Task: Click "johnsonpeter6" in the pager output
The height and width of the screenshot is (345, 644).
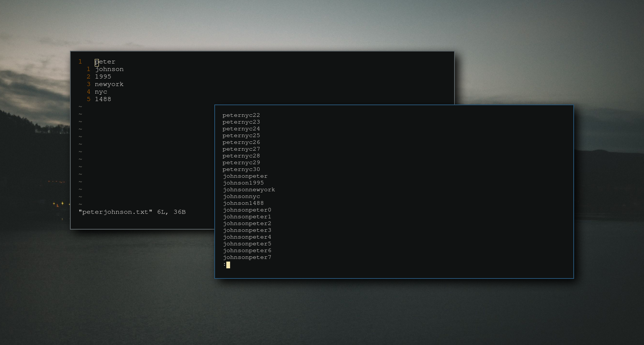Action: click(247, 251)
